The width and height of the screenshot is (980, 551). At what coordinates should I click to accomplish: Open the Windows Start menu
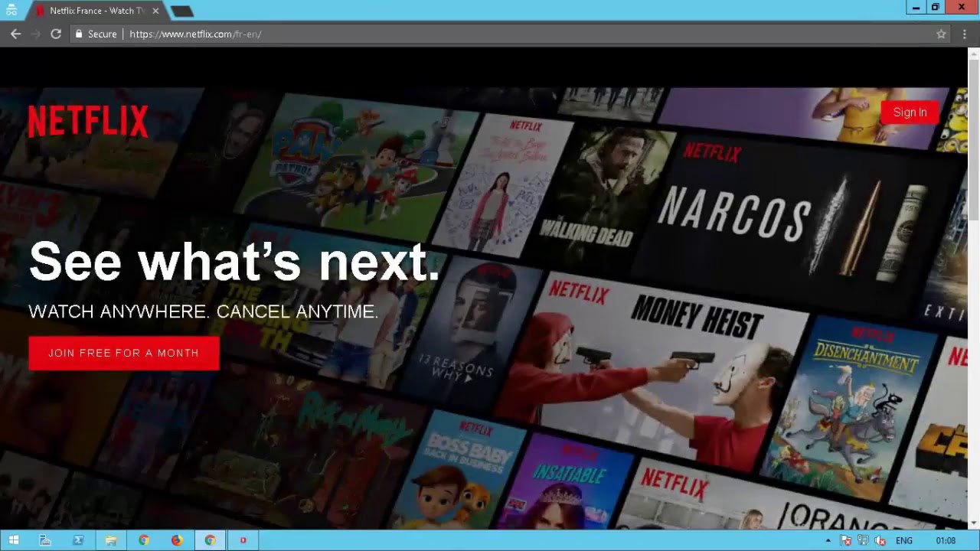tap(13, 540)
